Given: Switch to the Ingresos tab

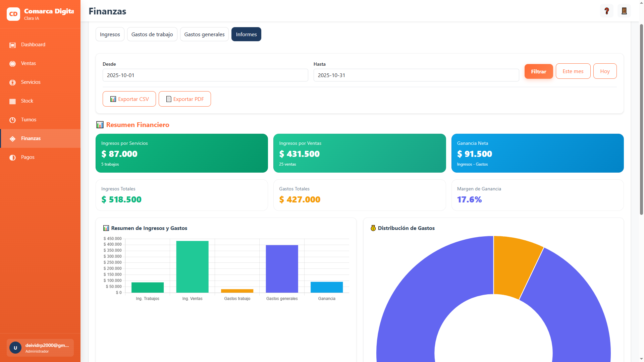Looking at the screenshot, I should tap(110, 34).
